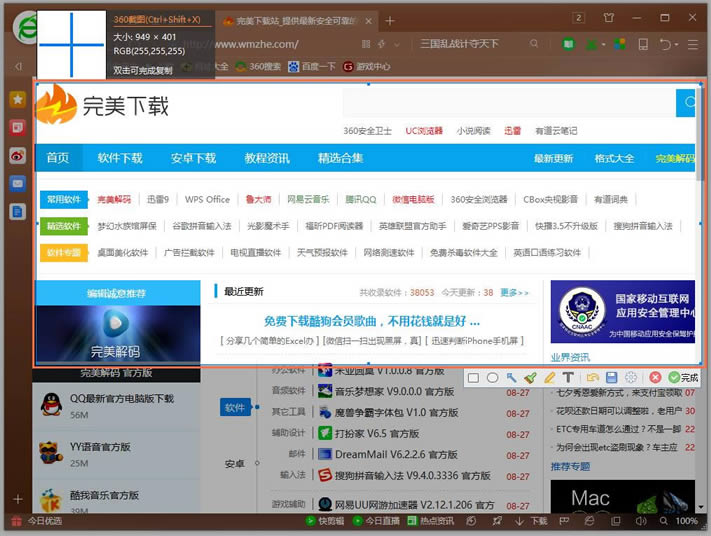The width and height of the screenshot is (711, 536).
Task: Click the lightning speed mode icon
Action: [382, 44]
